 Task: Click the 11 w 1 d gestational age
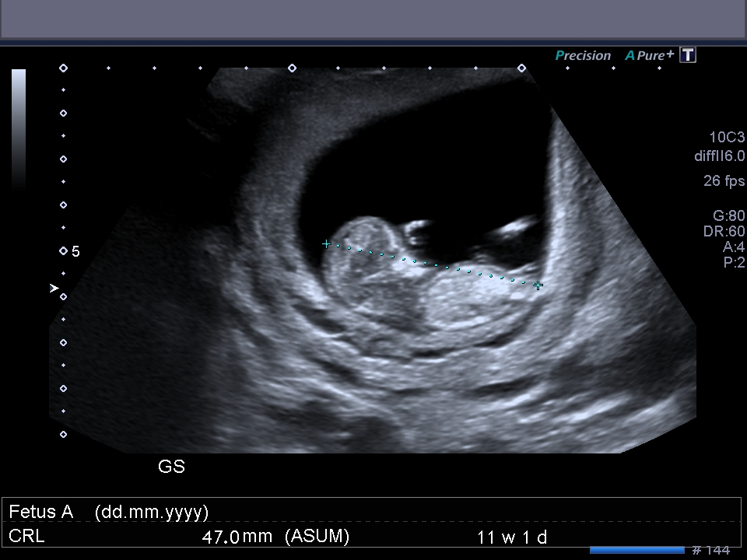point(512,537)
